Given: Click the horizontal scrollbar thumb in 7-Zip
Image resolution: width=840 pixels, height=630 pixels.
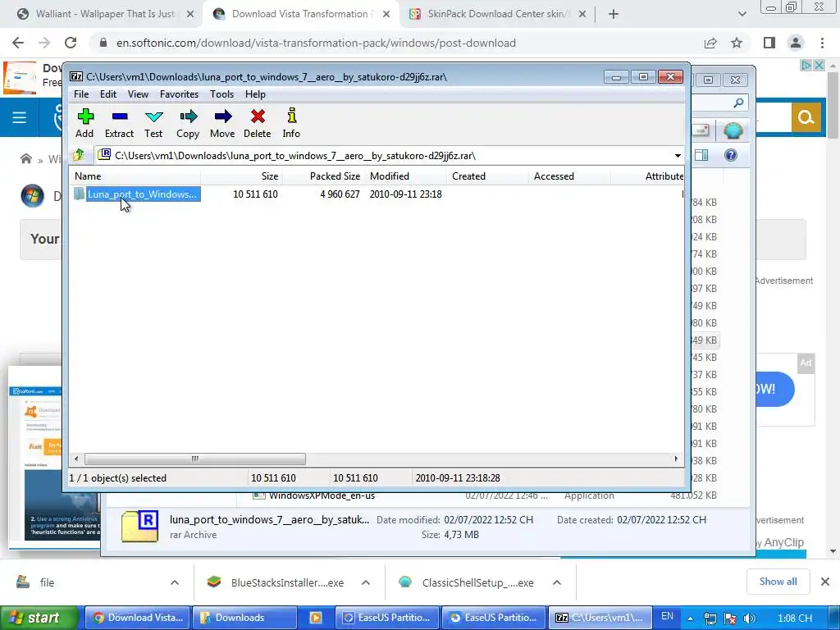Looking at the screenshot, I should point(195,459).
